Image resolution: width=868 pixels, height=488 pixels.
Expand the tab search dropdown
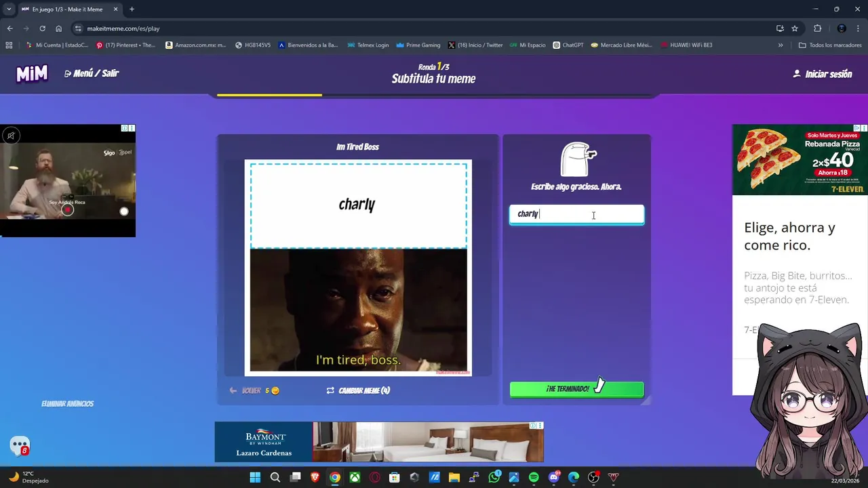pos(9,9)
